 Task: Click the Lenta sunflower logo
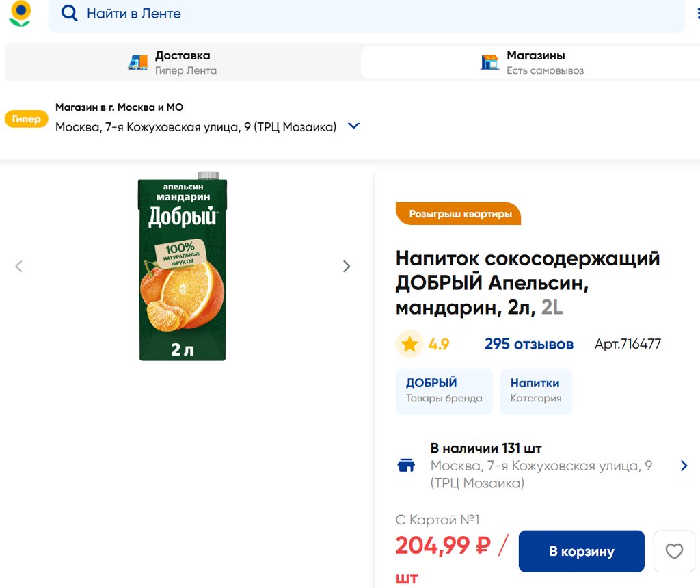point(20,14)
